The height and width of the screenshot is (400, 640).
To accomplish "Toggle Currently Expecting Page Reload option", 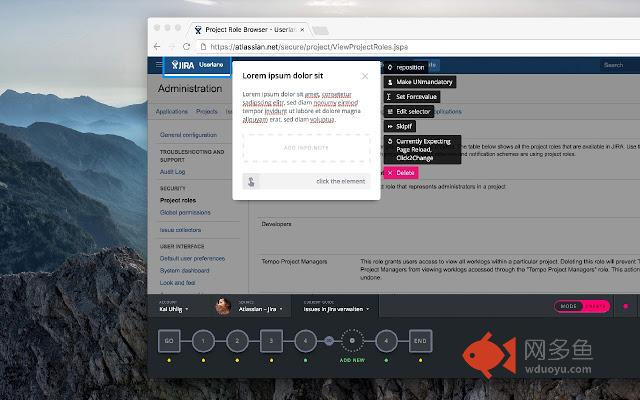I will click(422, 149).
